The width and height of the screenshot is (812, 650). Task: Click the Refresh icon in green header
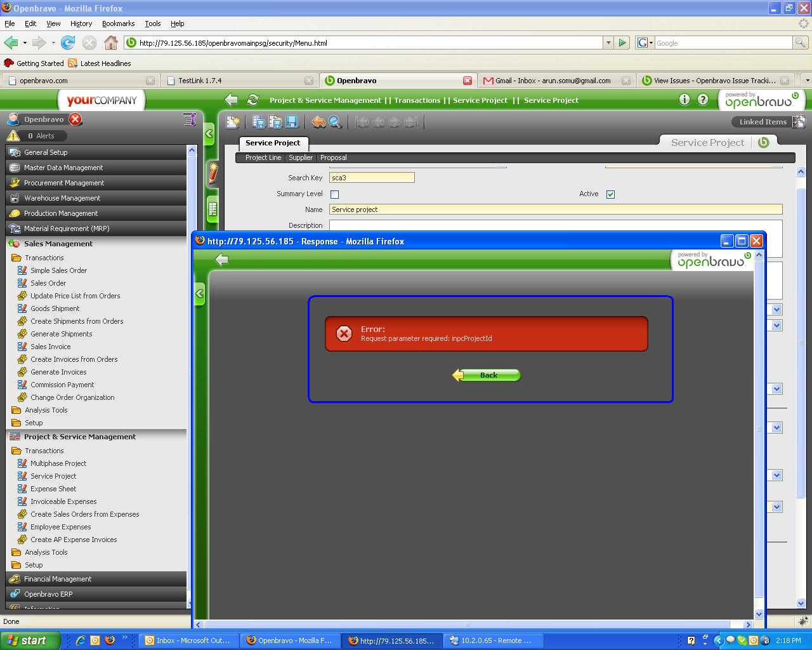[x=252, y=100]
